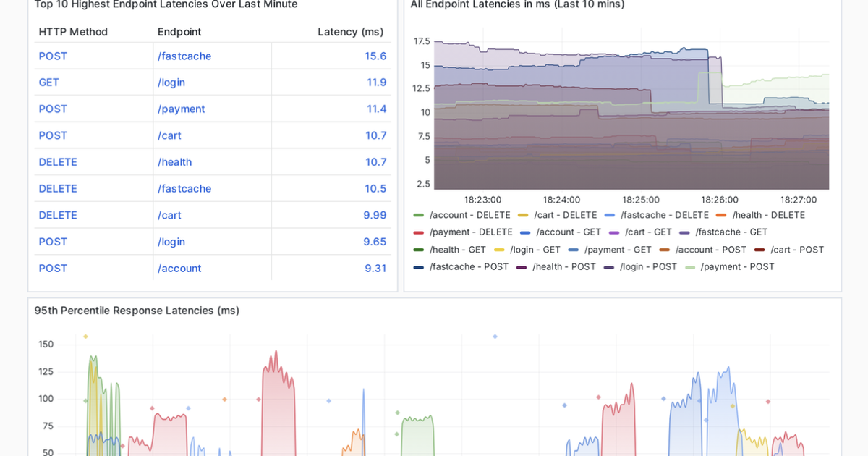Click /fastcache in the DELETE row

184,189
